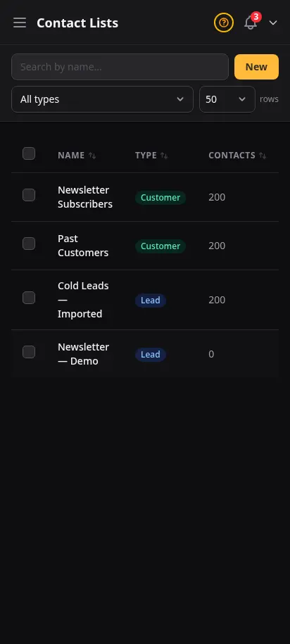Image resolution: width=290 pixels, height=644 pixels.
Task: Click the Customer badge for Newsletter Subscribers
Action: [160, 198]
